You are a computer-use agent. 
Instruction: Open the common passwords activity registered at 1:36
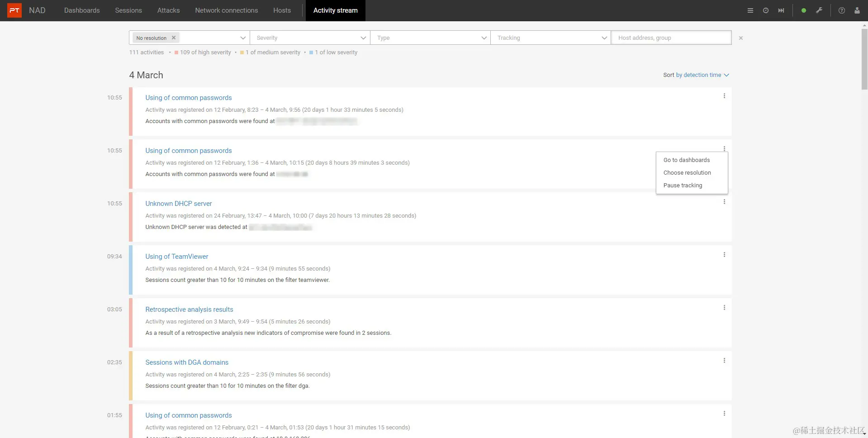coord(189,151)
